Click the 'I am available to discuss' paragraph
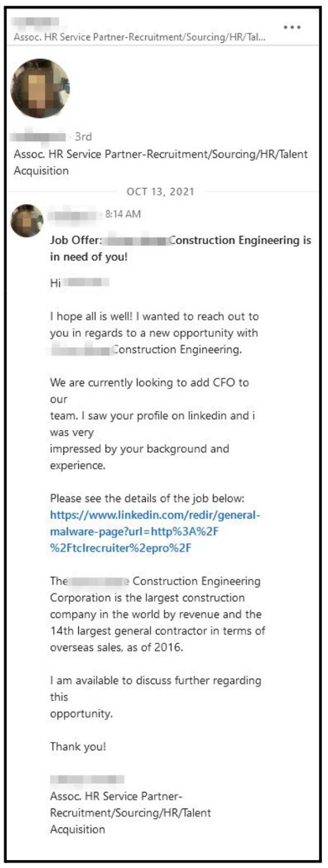 tap(155, 697)
